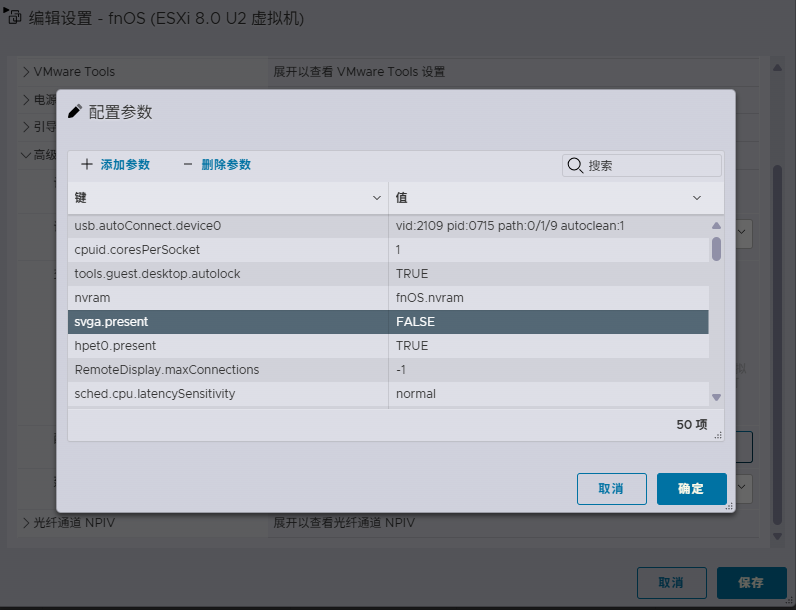
Task: Click the 50 项 item count
Action: coord(691,424)
